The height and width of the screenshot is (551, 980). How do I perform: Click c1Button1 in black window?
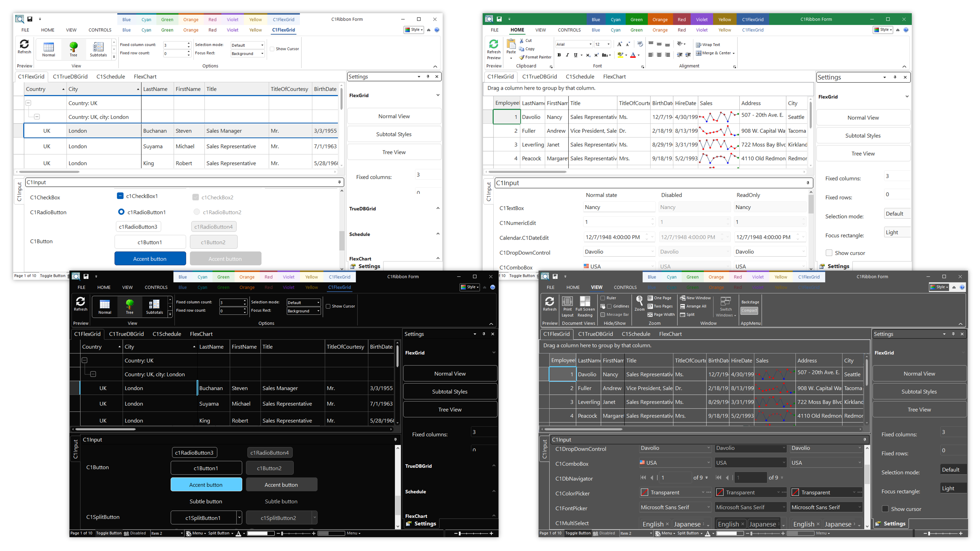(206, 468)
